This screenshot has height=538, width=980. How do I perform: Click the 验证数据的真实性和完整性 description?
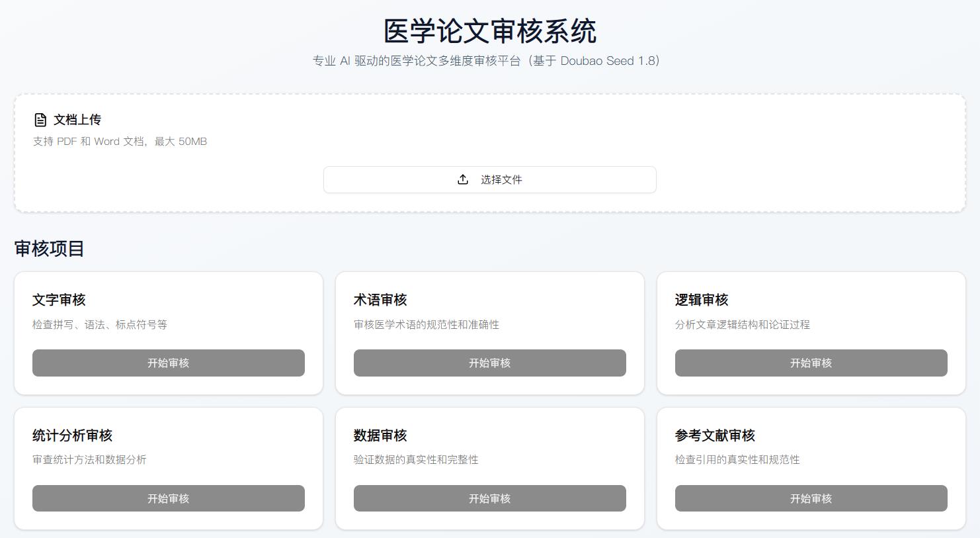pyautogui.click(x=415, y=460)
